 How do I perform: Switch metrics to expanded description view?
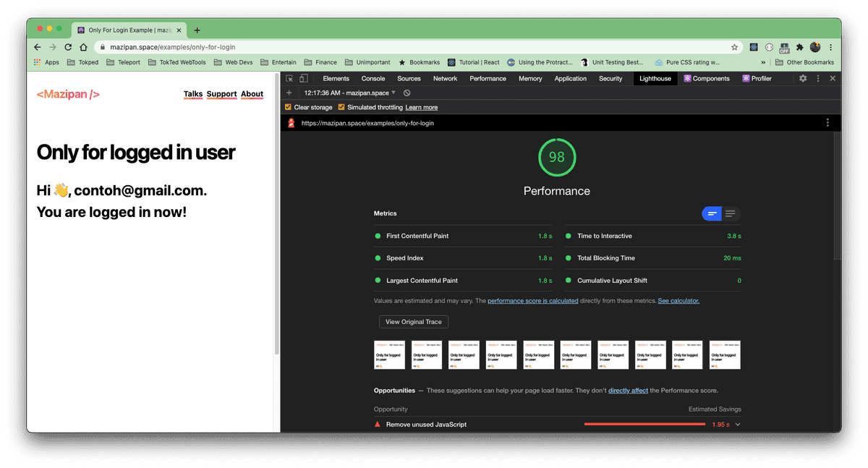[x=731, y=213]
